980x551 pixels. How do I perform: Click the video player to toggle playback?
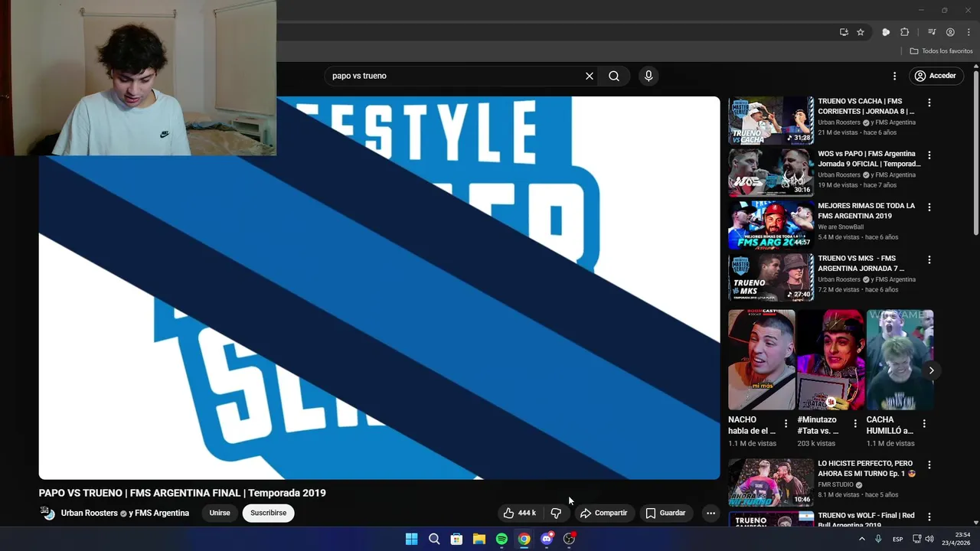pyautogui.click(x=379, y=288)
